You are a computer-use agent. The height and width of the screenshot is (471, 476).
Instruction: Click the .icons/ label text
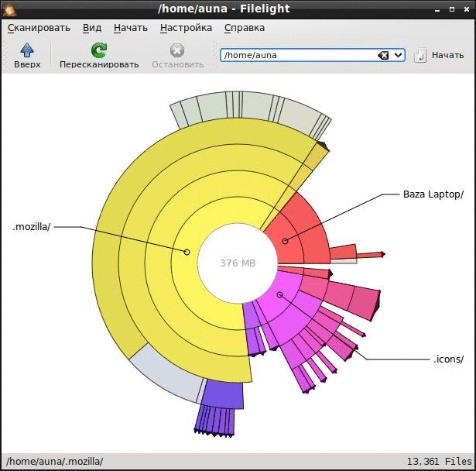pos(448,359)
